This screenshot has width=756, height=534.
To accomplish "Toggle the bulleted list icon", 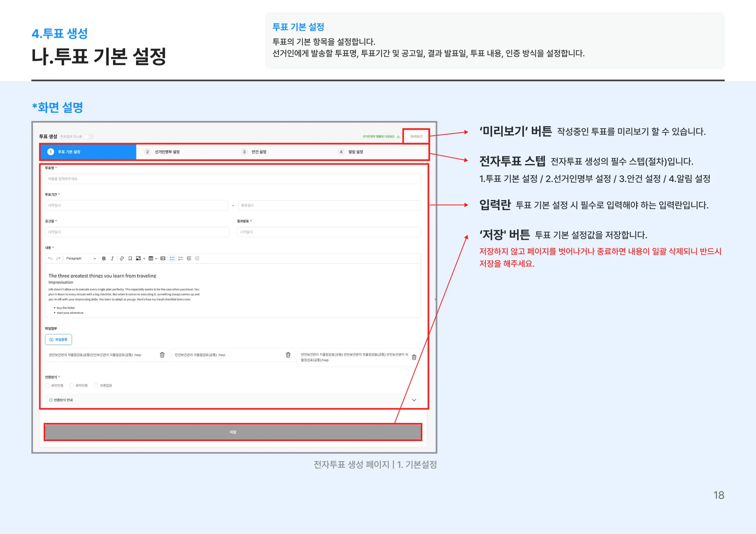I will click(172, 259).
